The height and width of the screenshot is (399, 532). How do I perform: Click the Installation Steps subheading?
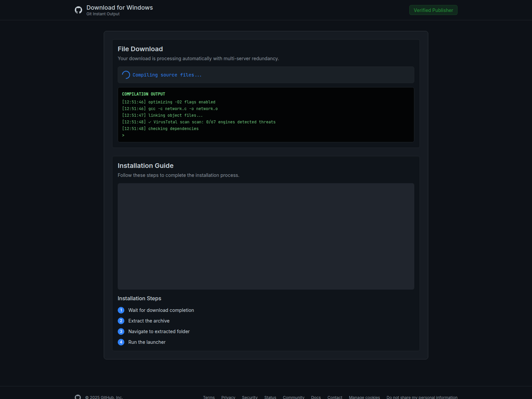139,299
